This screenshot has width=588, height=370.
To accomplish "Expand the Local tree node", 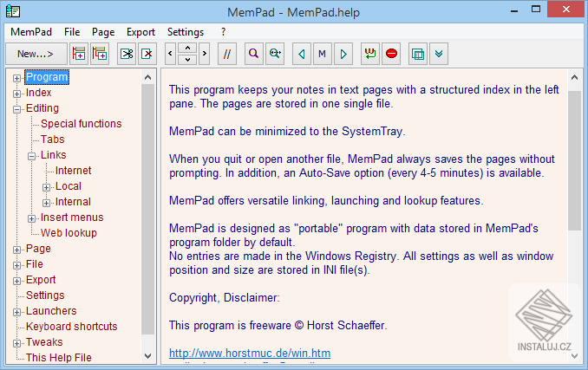I will pyautogui.click(x=46, y=187).
